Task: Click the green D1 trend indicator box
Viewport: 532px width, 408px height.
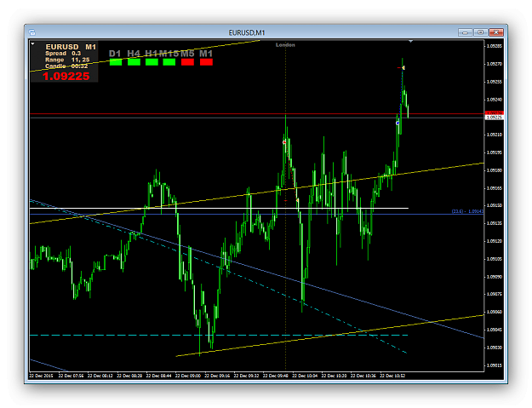Action: pyautogui.click(x=116, y=62)
